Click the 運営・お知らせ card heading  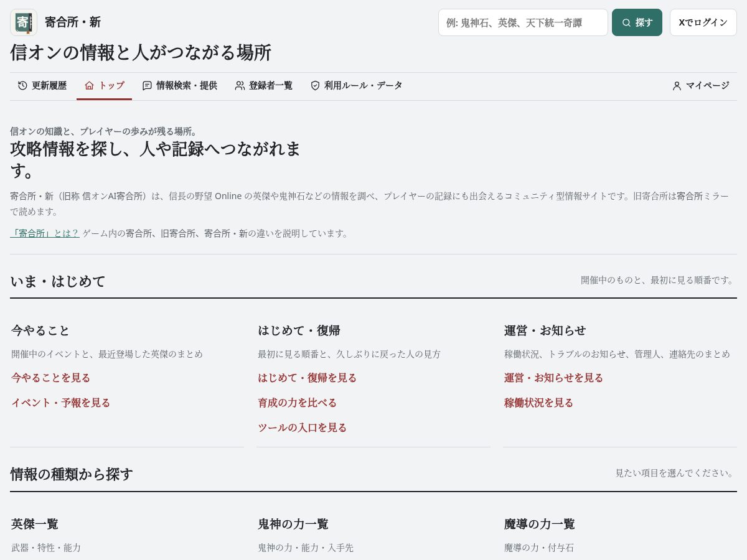click(x=545, y=330)
